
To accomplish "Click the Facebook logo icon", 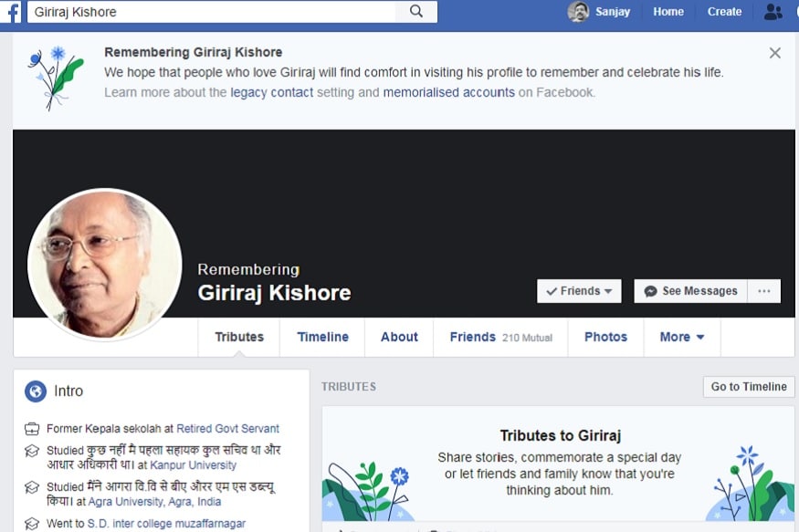I will pyautogui.click(x=11, y=12).
